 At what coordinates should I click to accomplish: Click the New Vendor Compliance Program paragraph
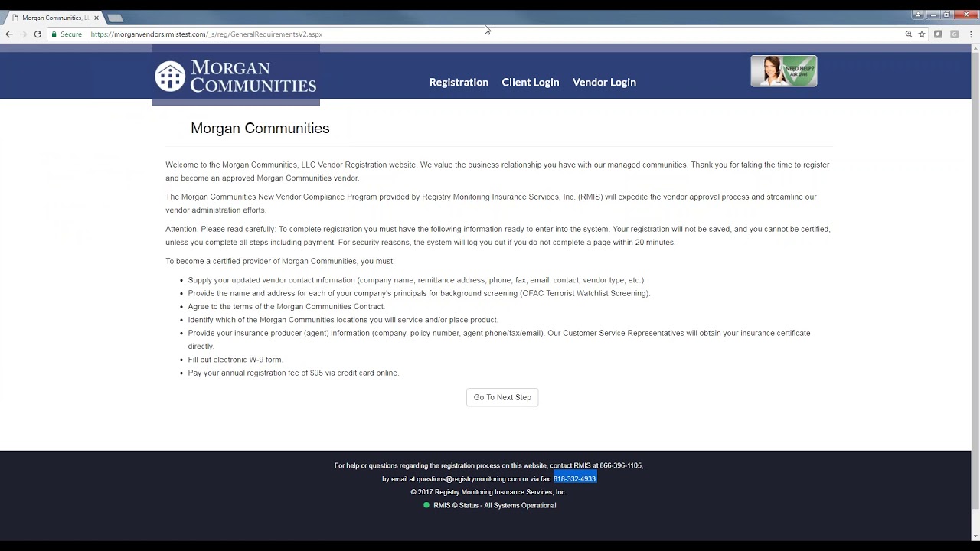pos(491,204)
